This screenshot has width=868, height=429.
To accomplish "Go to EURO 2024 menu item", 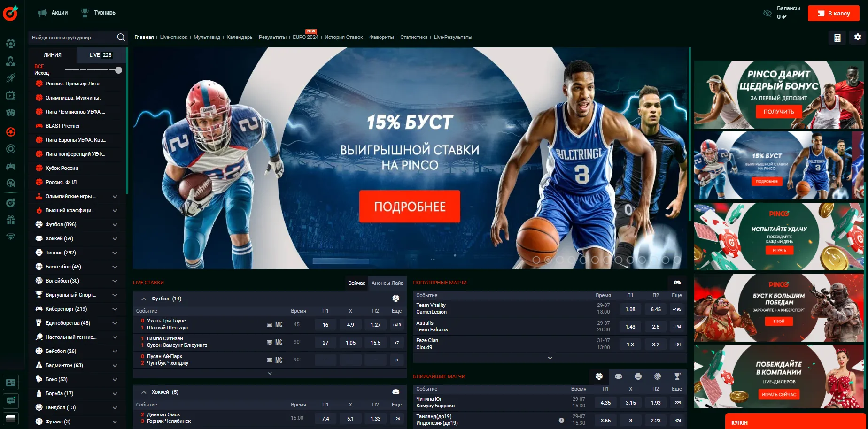I will (305, 38).
